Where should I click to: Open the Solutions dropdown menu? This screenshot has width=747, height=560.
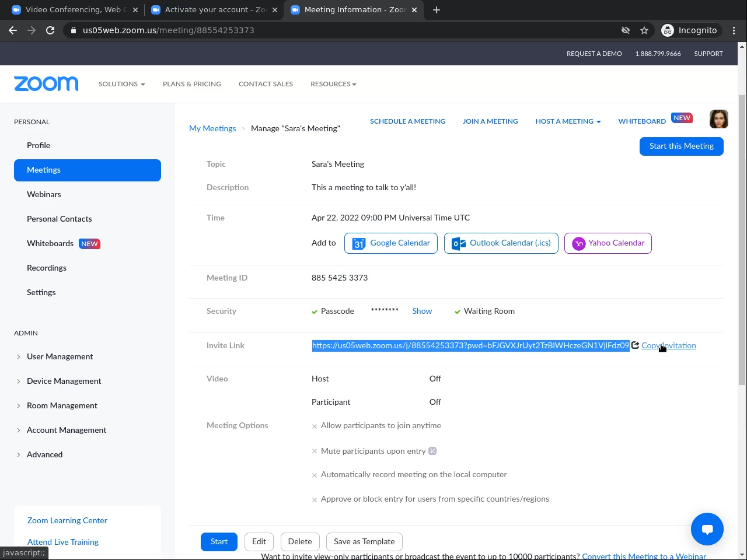coord(122,84)
